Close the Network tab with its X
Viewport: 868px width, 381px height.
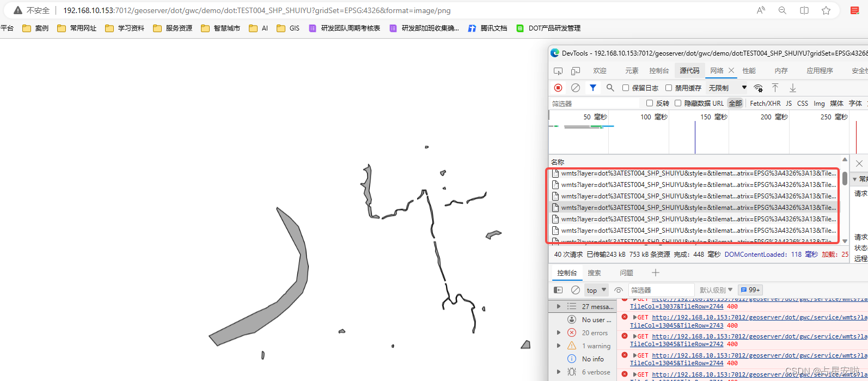(x=731, y=70)
